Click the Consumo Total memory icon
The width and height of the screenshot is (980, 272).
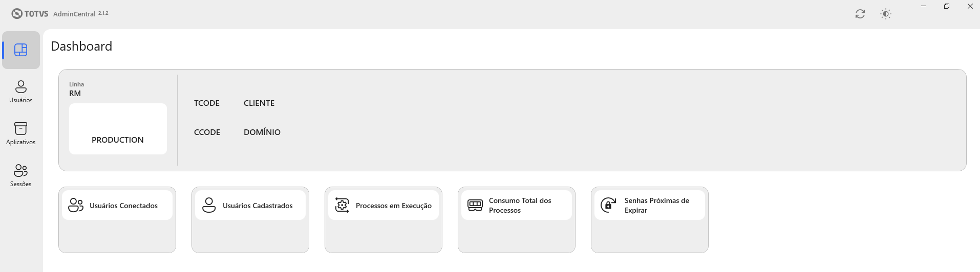[475, 205]
